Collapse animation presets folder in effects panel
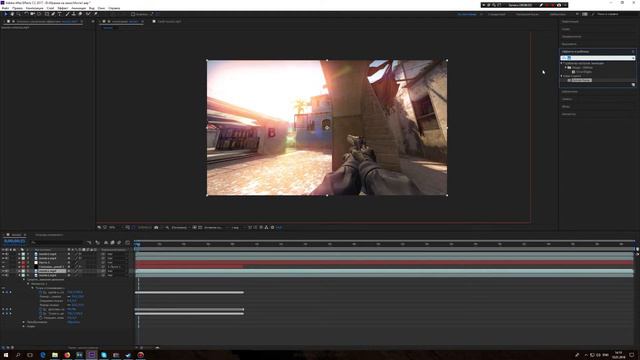The height and width of the screenshot is (360, 640). click(x=562, y=63)
